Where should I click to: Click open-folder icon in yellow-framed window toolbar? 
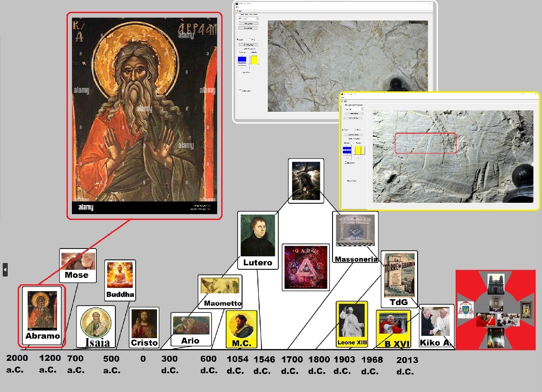click(x=342, y=101)
